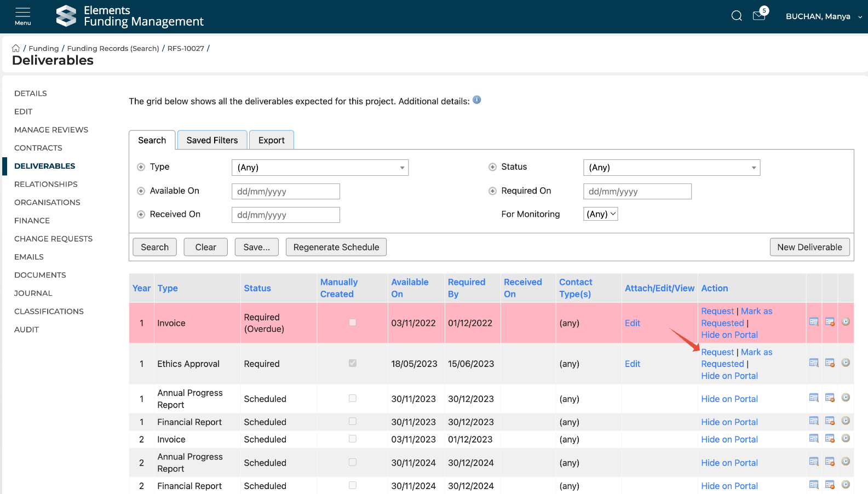Expand the For Monitoring dropdown
The image size is (868, 494).
tap(600, 214)
